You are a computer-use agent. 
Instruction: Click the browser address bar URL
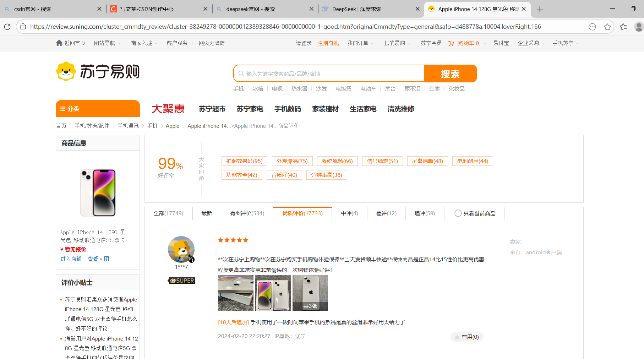tap(285, 27)
